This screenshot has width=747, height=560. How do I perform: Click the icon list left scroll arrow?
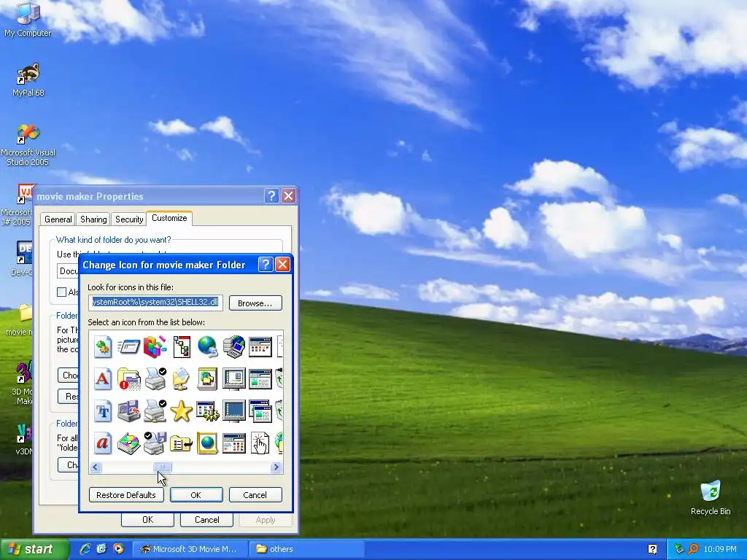[x=96, y=467]
